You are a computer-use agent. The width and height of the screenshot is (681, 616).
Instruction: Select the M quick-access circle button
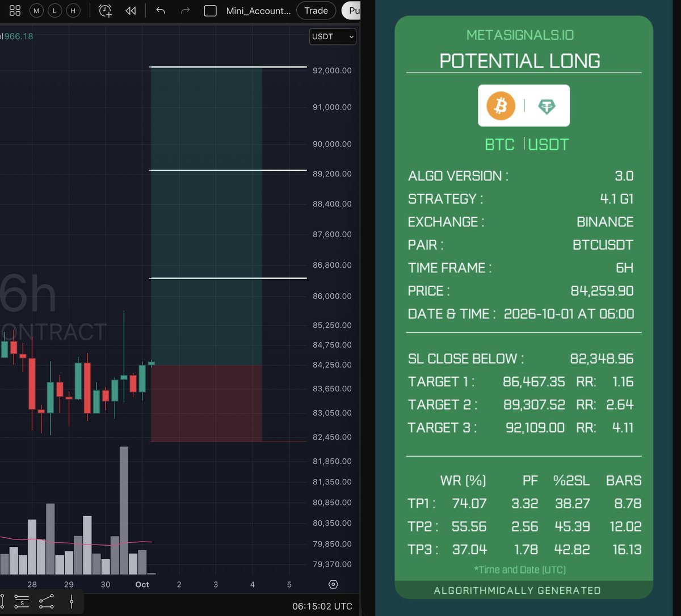(37, 11)
